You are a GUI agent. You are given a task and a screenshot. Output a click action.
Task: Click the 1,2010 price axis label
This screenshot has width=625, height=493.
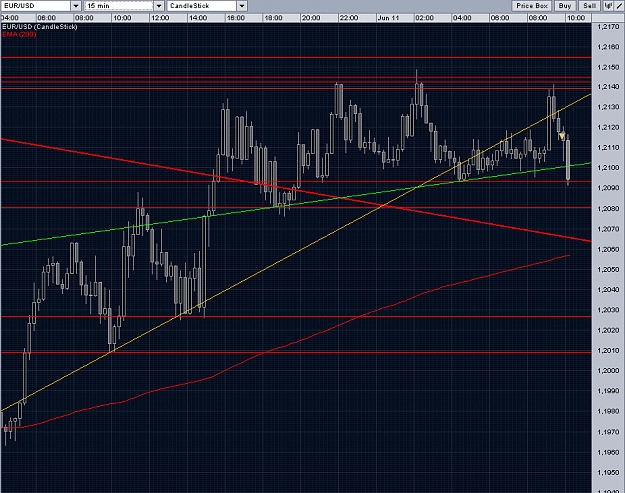click(608, 351)
